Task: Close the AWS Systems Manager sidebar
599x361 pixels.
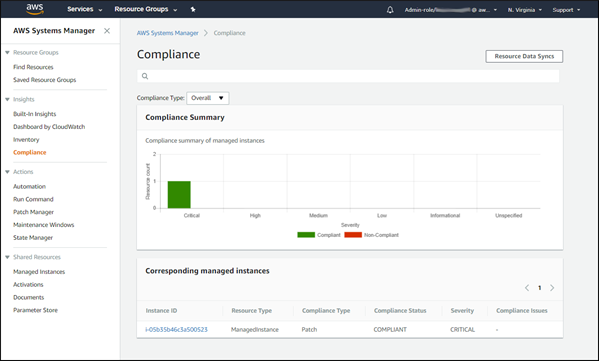Action: click(107, 31)
